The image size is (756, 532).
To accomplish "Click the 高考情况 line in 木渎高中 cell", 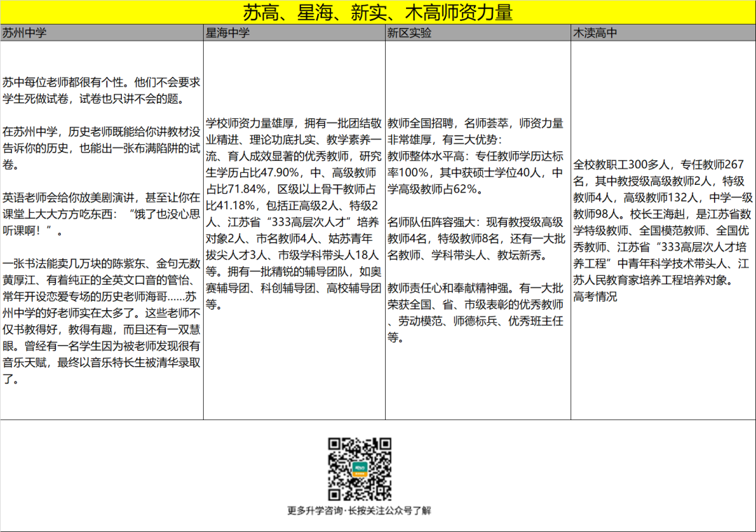I will click(595, 296).
